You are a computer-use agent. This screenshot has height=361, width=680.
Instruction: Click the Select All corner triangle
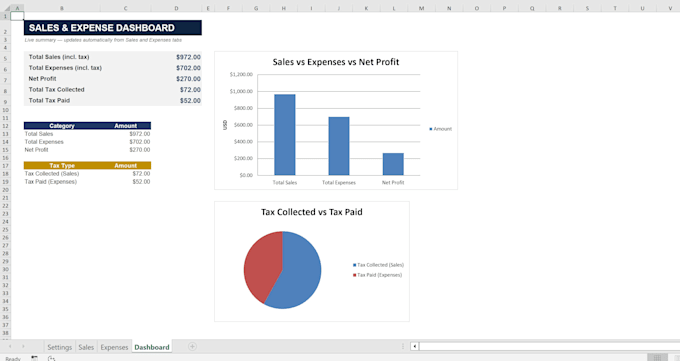click(x=7, y=8)
